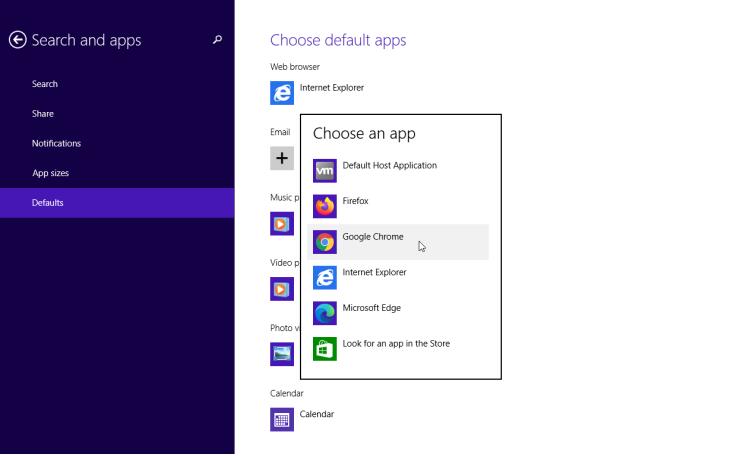The width and height of the screenshot is (729, 456).
Task: Click the green Store icon in the popup
Action: pyautogui.click(x=325, y=349)
